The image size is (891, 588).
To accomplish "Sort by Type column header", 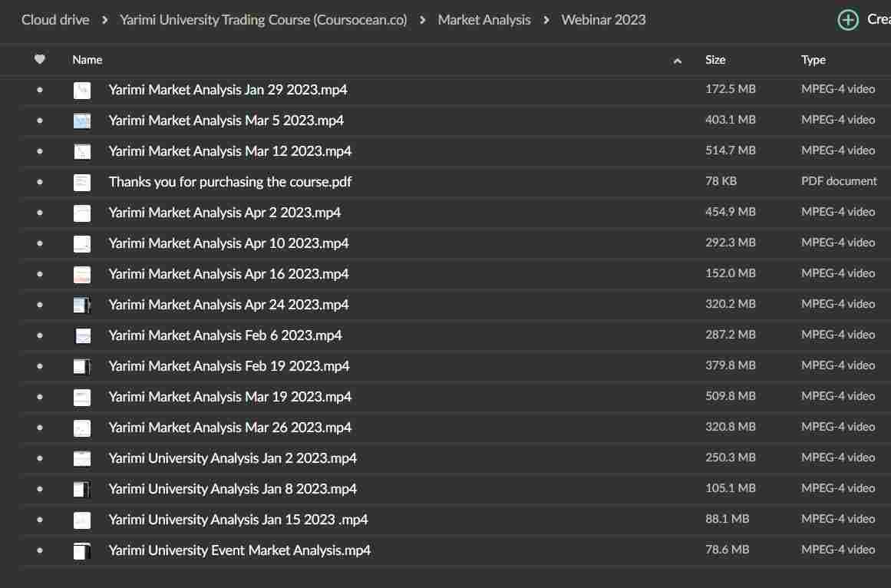I will (813, 60).
